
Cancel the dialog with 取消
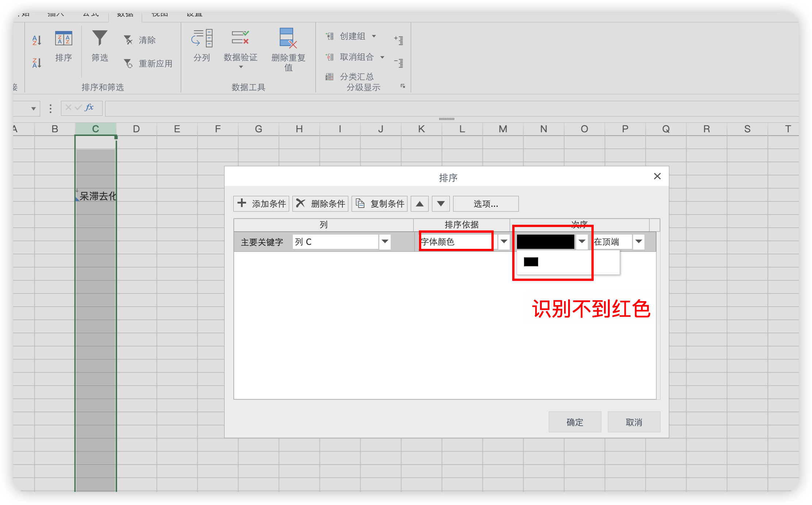[634, 422]
